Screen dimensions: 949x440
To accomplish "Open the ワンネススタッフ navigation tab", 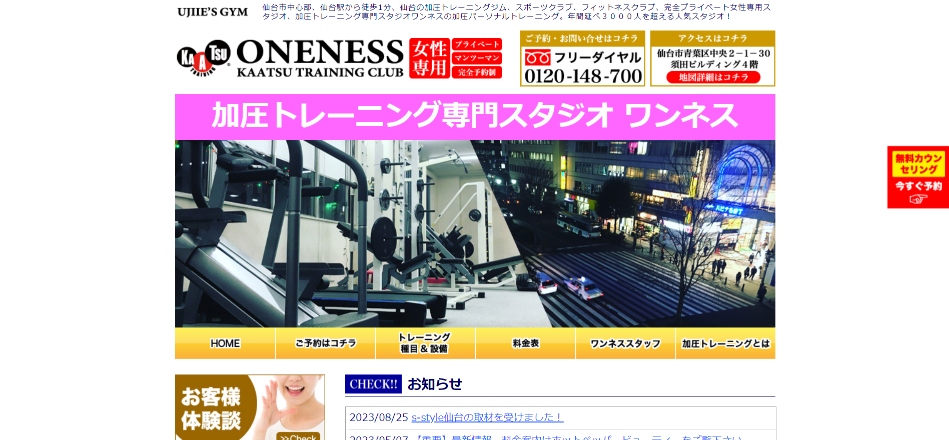I will coord(625,343).
